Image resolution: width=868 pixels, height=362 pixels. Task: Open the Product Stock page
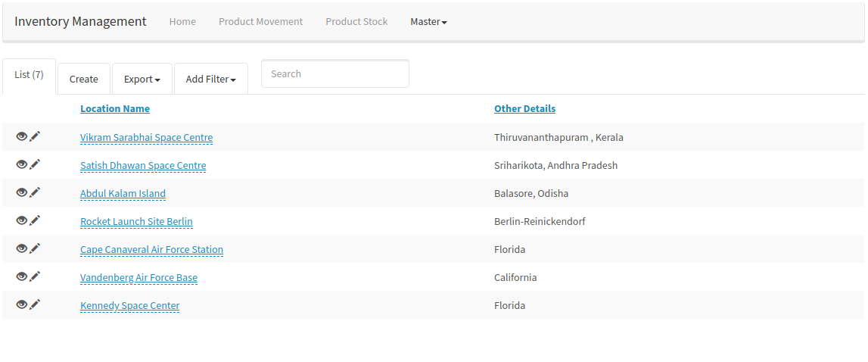pos(356,22)
